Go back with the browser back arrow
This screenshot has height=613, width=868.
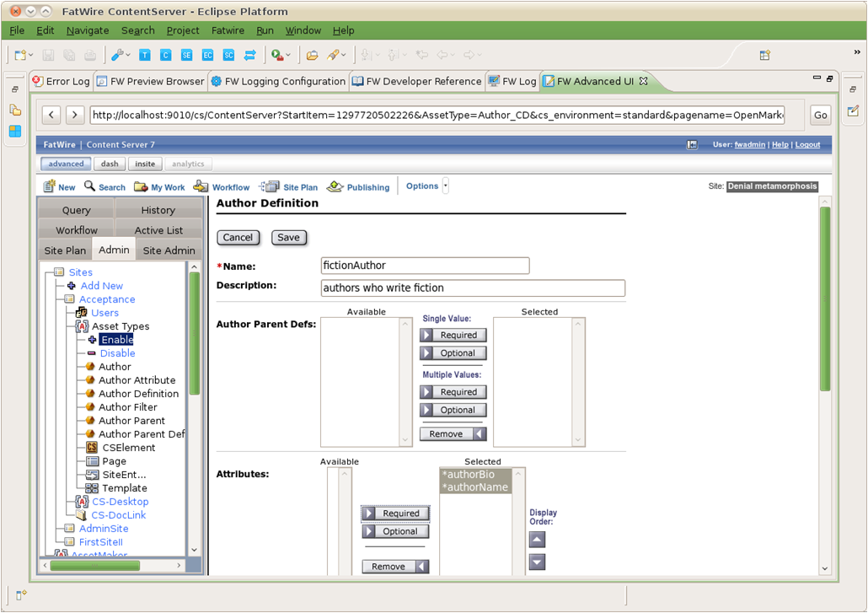(51, 116)
